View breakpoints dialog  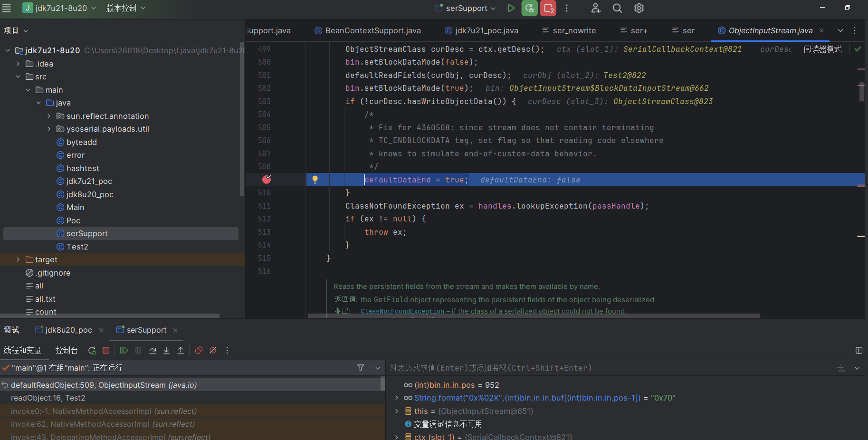point(199,350)
